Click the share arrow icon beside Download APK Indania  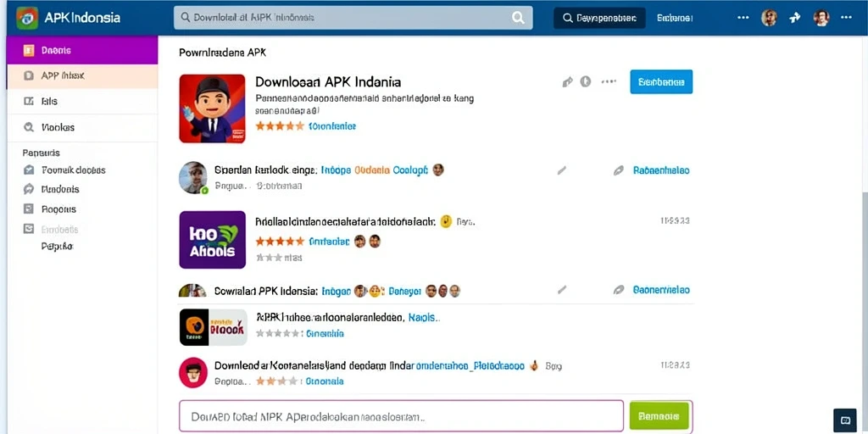click(567, 82)
